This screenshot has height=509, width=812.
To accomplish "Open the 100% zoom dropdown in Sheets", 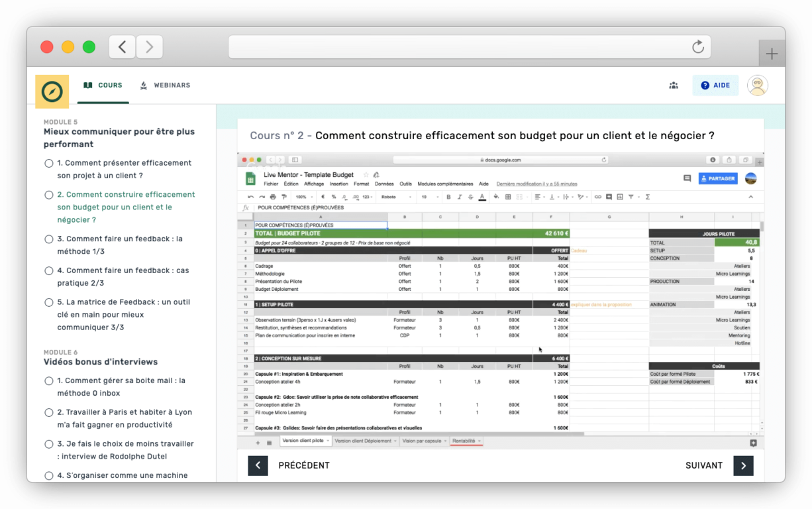I will (x=303, y=197).
